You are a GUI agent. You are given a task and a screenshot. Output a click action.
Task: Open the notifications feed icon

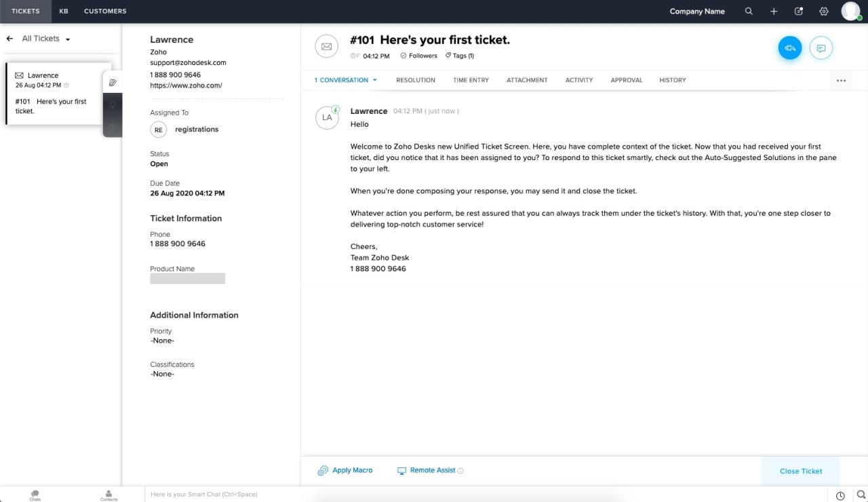pyautogui.click(x=799, y=12)
